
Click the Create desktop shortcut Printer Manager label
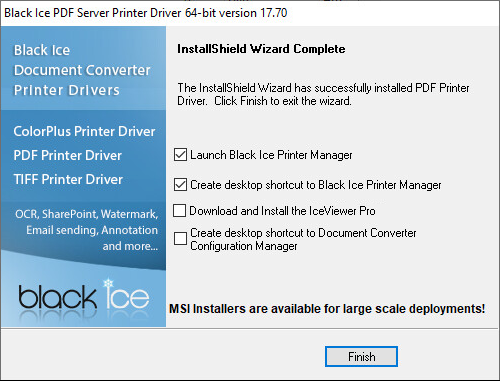[x=316, y=185]
